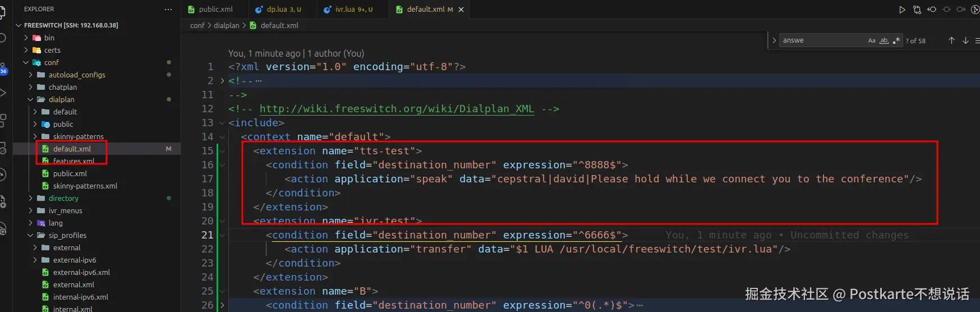Expand the certs folder chevron
Image resolution: width=980 pixels, height=312 pixels.
26,50
